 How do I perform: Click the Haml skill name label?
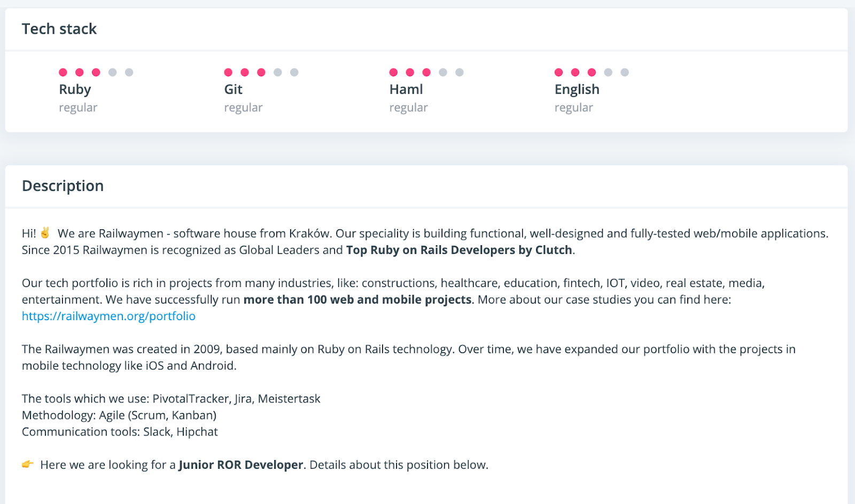pyautogui.click(x=407, y=89)
